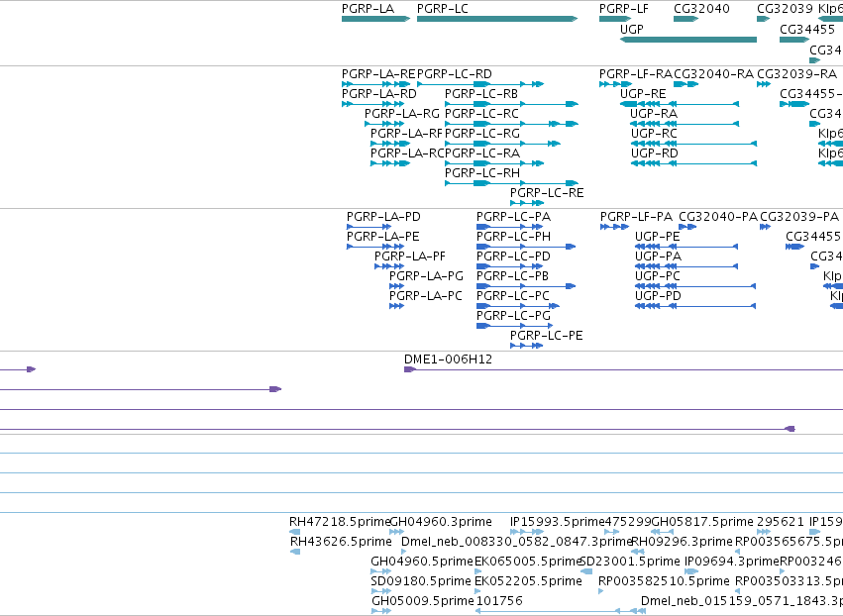Click transcript UGP-RC
The height and width of the screenshot is (616, 843).
point(693,144)
